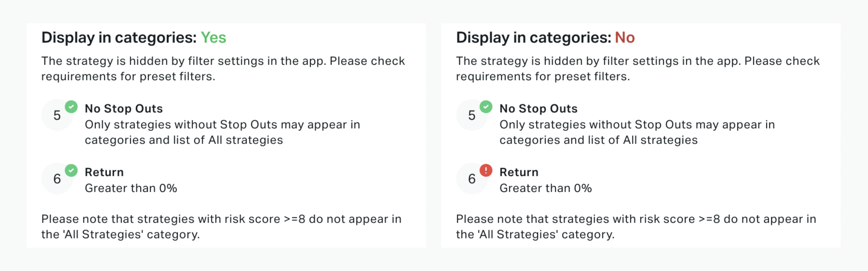Select the red No status text
This screenshot has width=868, height=271.
[625, 37]
